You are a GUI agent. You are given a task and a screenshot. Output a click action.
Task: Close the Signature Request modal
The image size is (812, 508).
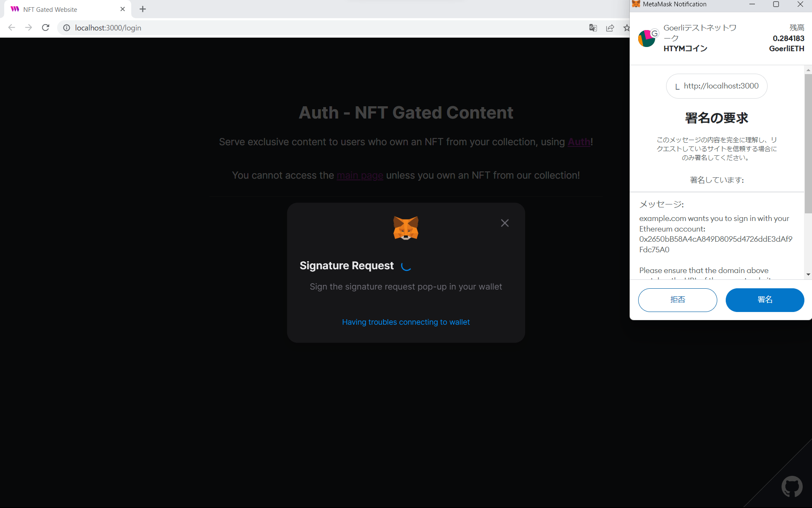click(x=505, y=223)
